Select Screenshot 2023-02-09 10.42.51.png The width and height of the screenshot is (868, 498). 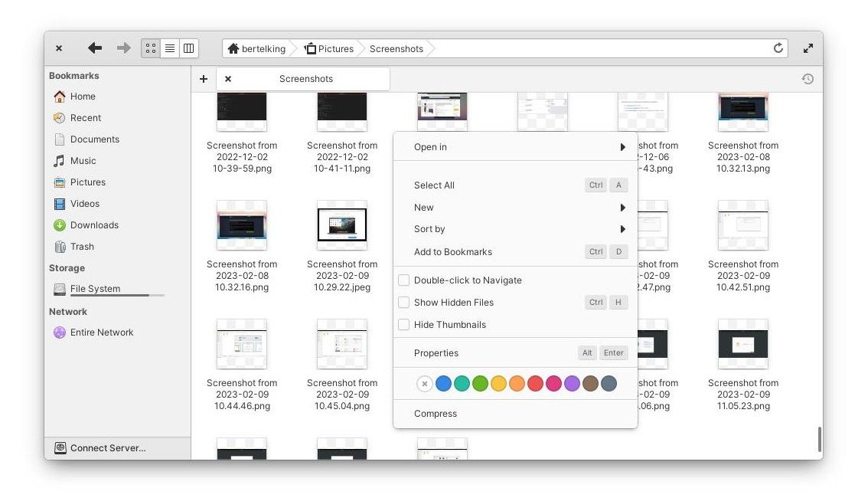pyautogui.click(x=743, y=247)
